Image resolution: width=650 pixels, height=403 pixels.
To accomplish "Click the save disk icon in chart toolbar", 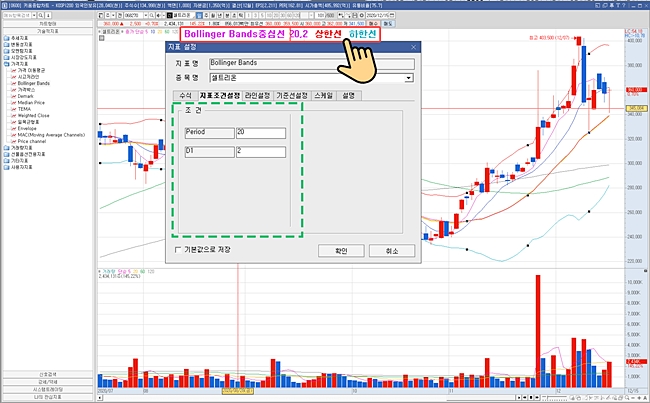I will [x=354, y=15].
